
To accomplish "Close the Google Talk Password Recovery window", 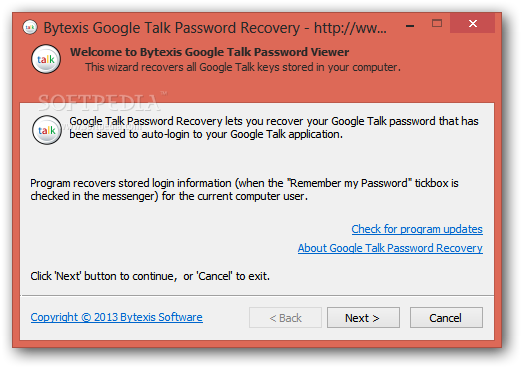I will coord(472,23).
